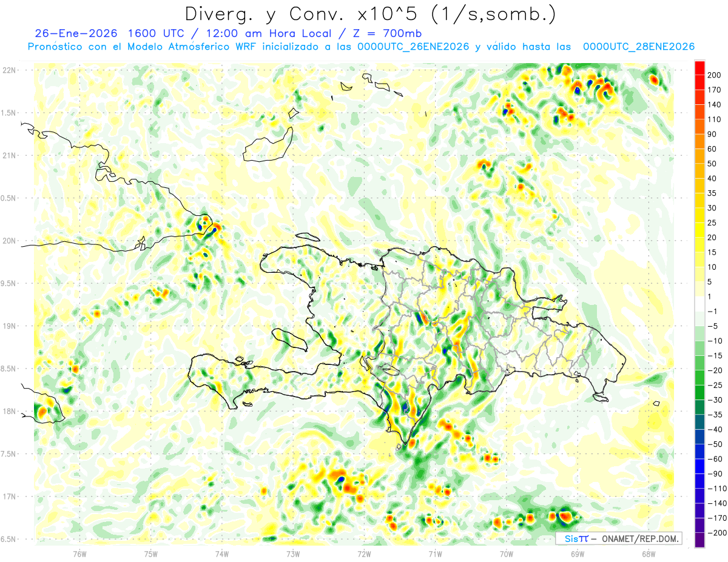Click the positive '30' colorbar value
This screenshot has height=562, width=728.
tap(713, 208)
